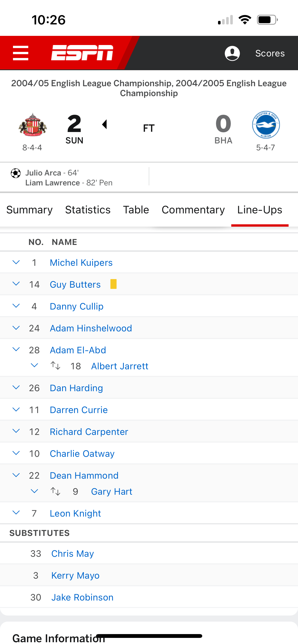Tap Guy Butters' yellow card icon
Viewport: 298px width, 644px height.
pyautogui.click(x=113, y=284)
